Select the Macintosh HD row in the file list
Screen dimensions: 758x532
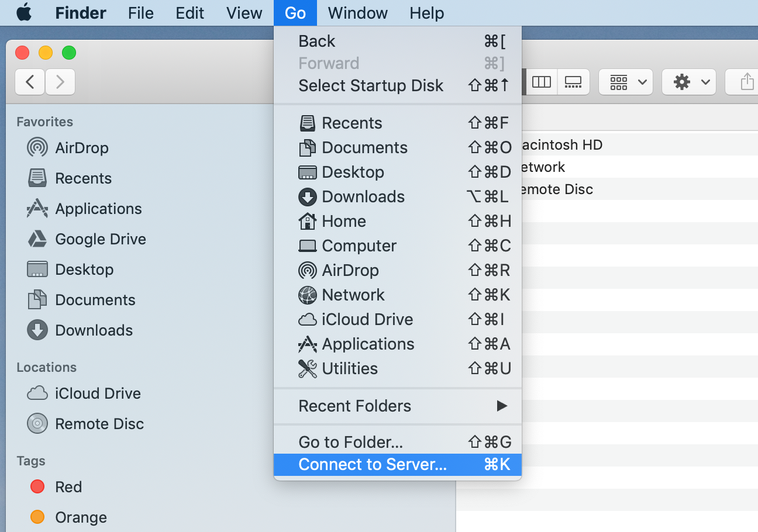[639, 144]
